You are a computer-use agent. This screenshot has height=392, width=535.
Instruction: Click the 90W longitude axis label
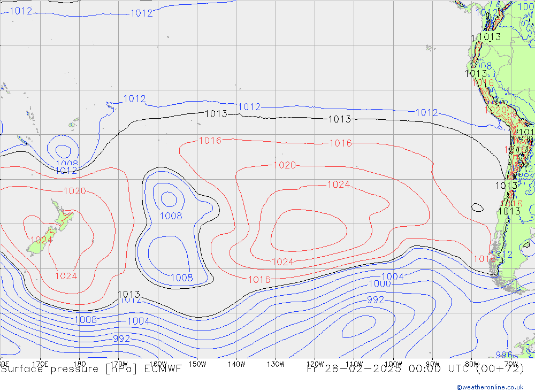(433, 364)
